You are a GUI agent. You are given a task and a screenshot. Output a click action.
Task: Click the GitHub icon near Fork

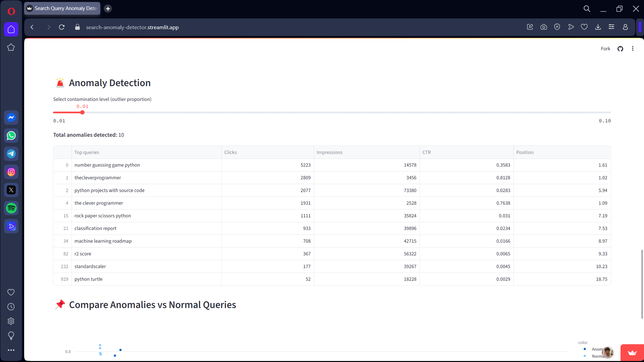620,49
